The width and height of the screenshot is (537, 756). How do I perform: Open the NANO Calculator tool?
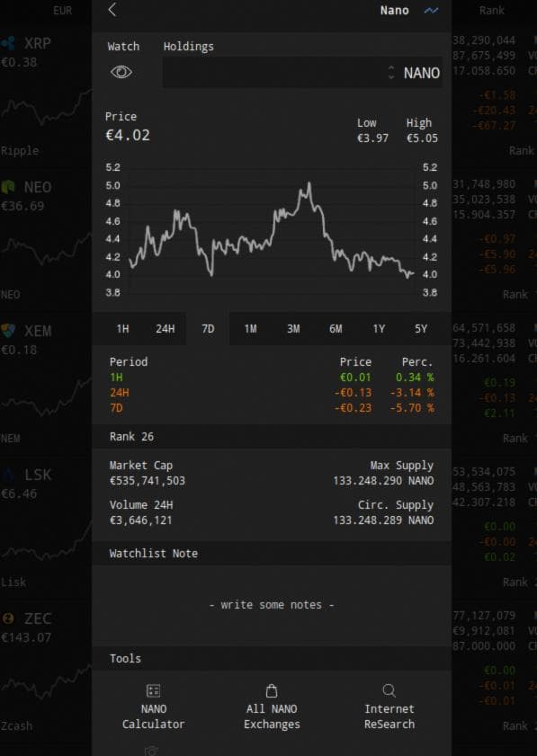pos(154,707)
